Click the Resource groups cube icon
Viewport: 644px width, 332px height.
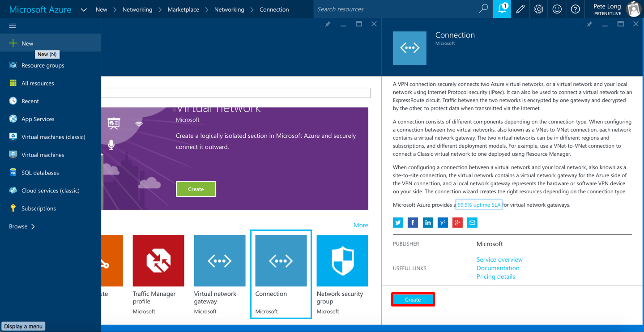(x=13, y=65)
